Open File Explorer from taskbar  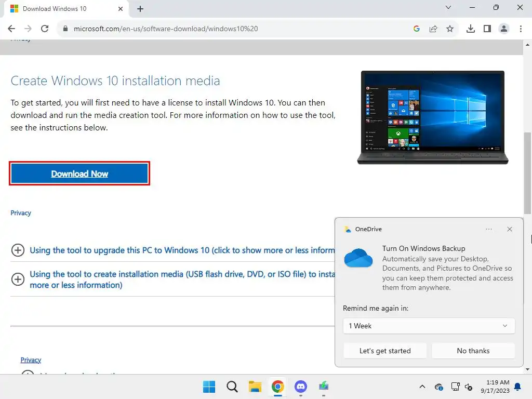[x=255, y=387]
